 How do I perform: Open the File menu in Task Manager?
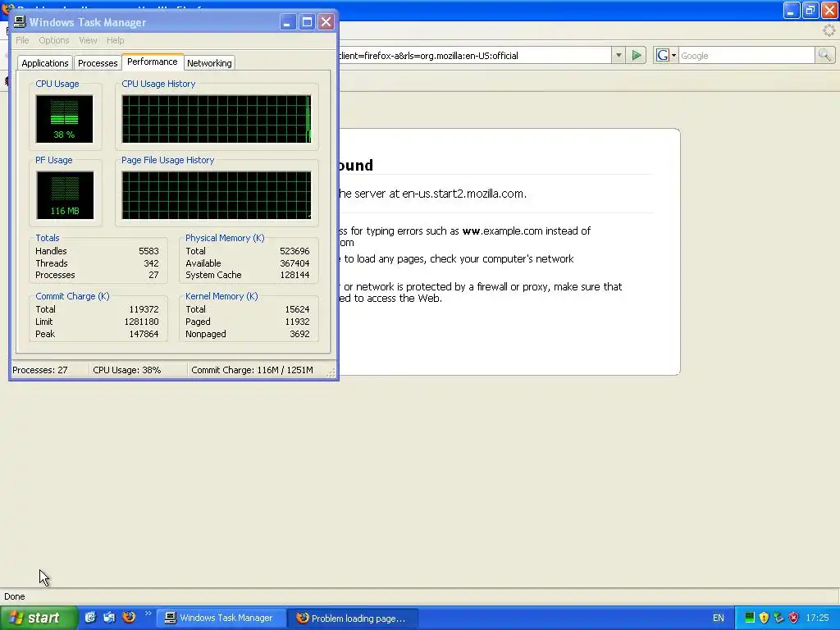22,40
